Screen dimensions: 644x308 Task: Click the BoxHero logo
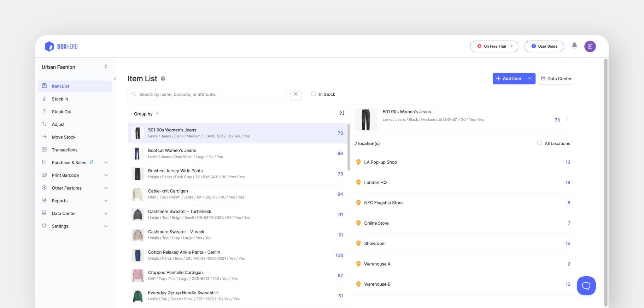click(61, 46)
